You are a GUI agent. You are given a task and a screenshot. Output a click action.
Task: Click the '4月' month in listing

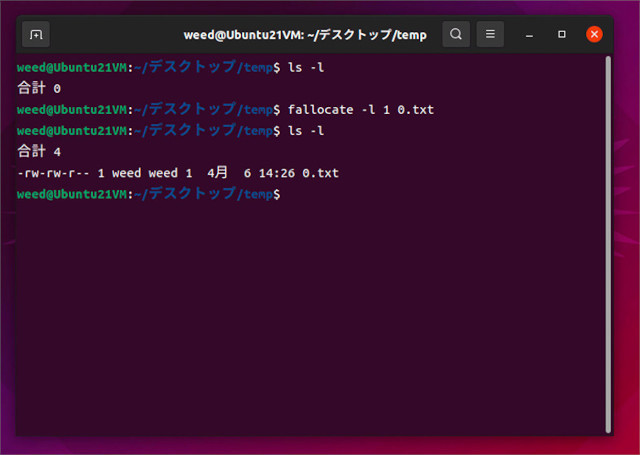pyautogui.click(x=217, y=173)
